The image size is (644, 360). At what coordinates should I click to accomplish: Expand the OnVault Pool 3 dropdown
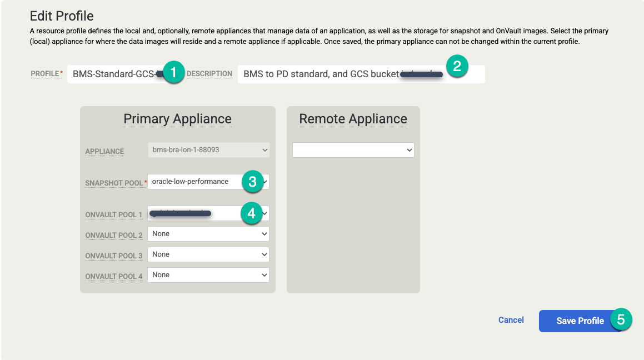(208, 254)
